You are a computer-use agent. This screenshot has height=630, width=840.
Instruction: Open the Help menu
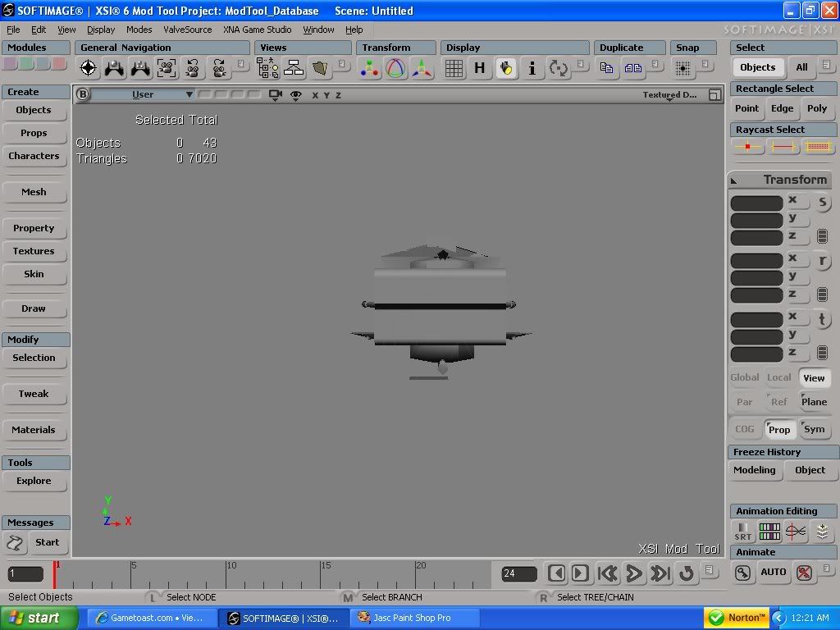pos(354,30)
